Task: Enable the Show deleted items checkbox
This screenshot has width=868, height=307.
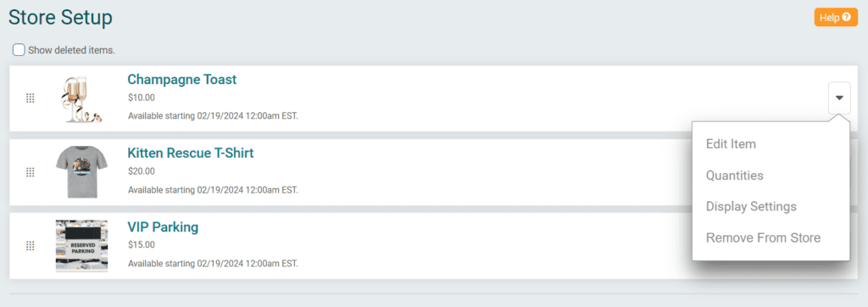Action: pos(19,50)
